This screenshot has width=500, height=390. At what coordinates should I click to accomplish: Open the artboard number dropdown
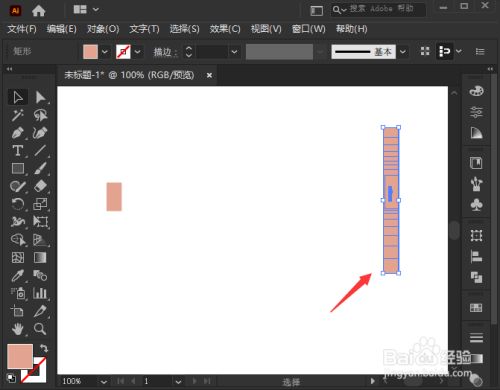[179, 382]
